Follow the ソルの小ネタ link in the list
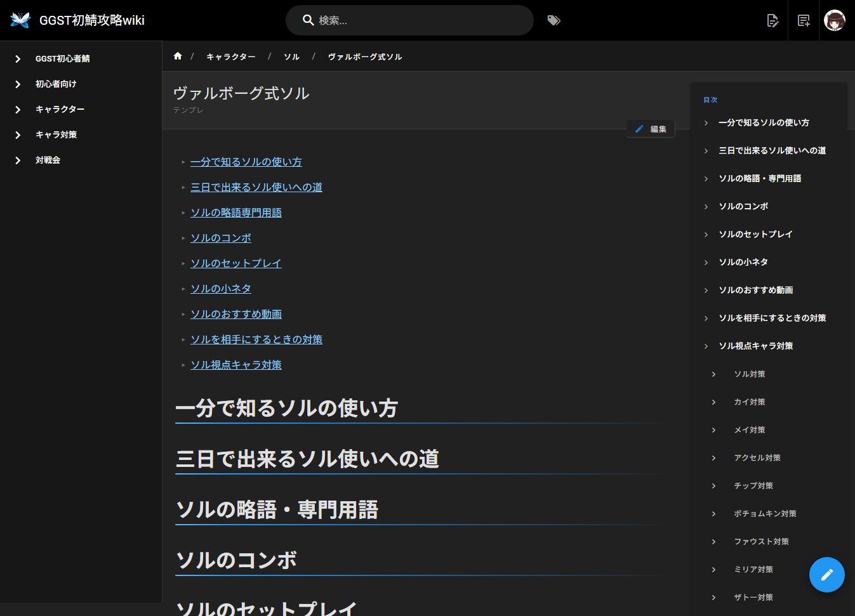Viewport: 855px width, 616px height. pos(221,289)
